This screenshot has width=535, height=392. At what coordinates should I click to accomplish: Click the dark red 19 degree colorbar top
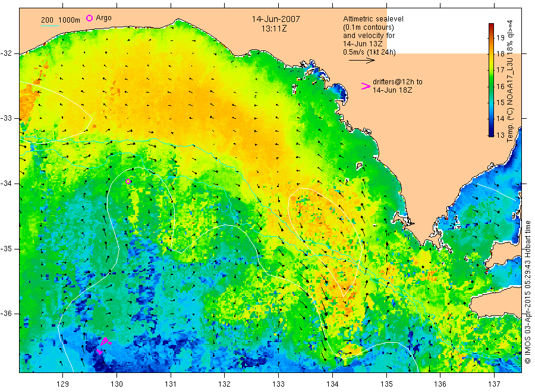tap(491, 26)
